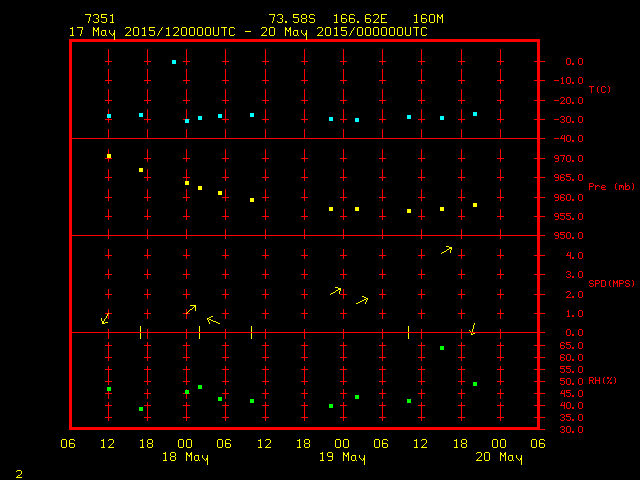This screenshot has height=480, width=640.
Task: Click the "RH(%)" humidity axis label
Action: click(x=601, y=381)
